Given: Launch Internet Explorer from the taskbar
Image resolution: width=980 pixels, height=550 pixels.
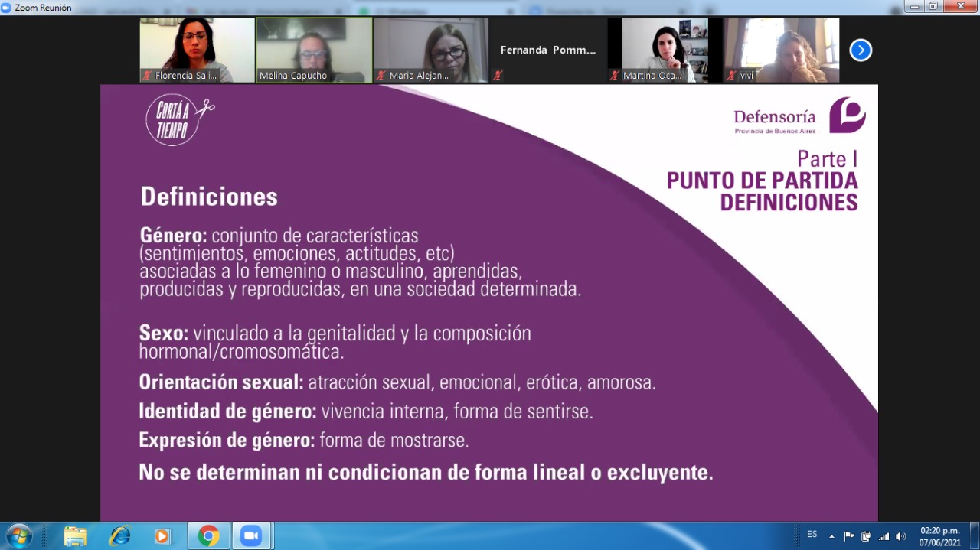Looking at the screenshot, I should [x=119, y=536].
